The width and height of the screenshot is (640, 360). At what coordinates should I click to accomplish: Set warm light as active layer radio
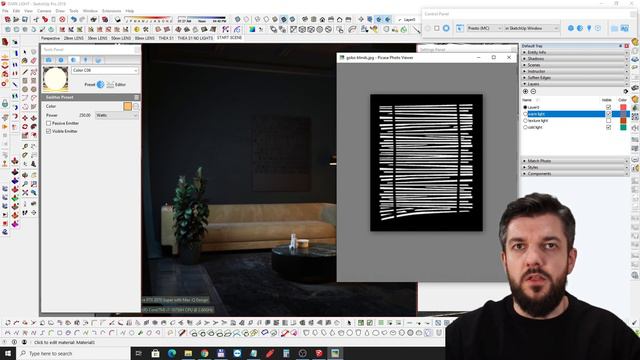coord(525,114)
